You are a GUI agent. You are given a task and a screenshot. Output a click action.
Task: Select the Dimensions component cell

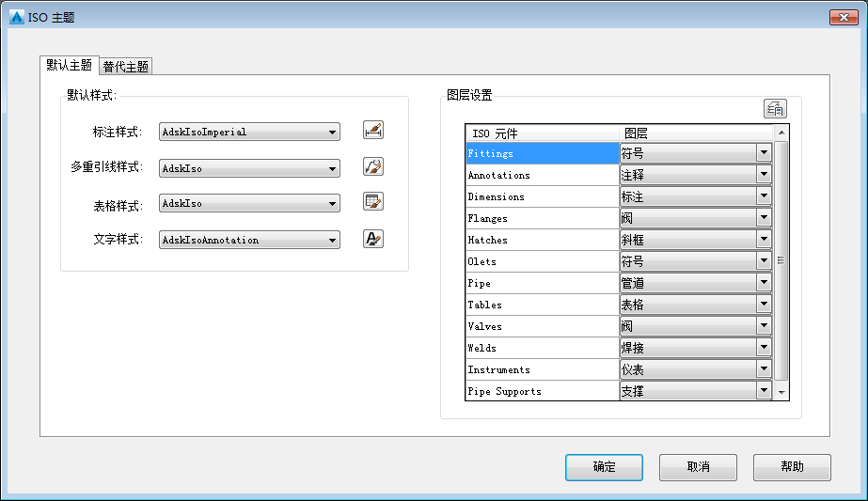543,196
